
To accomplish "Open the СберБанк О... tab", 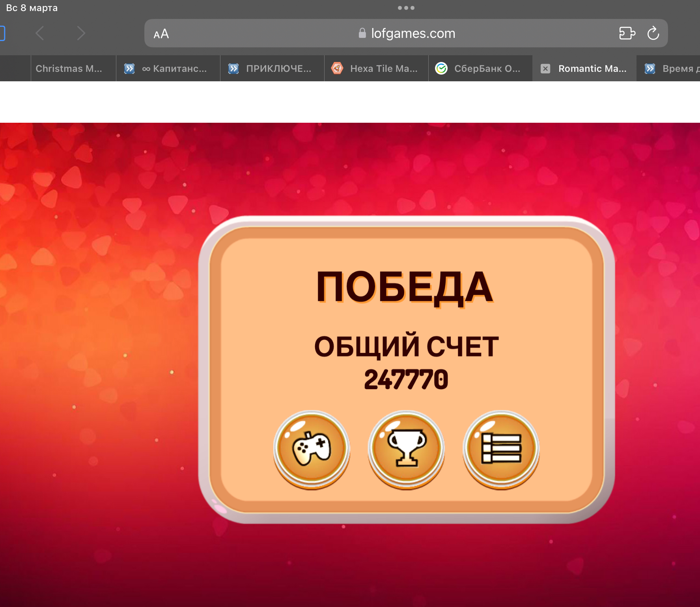I will click(480, 69).
